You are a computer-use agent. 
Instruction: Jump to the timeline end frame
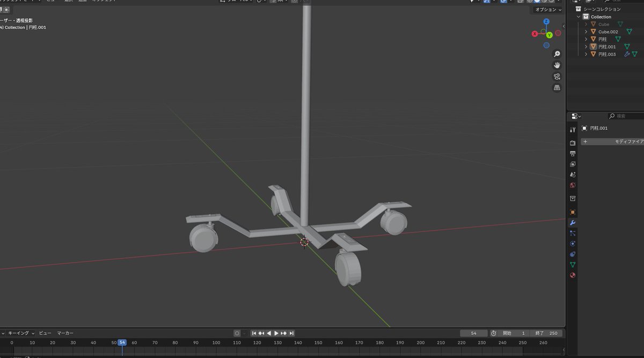[291, 333]
